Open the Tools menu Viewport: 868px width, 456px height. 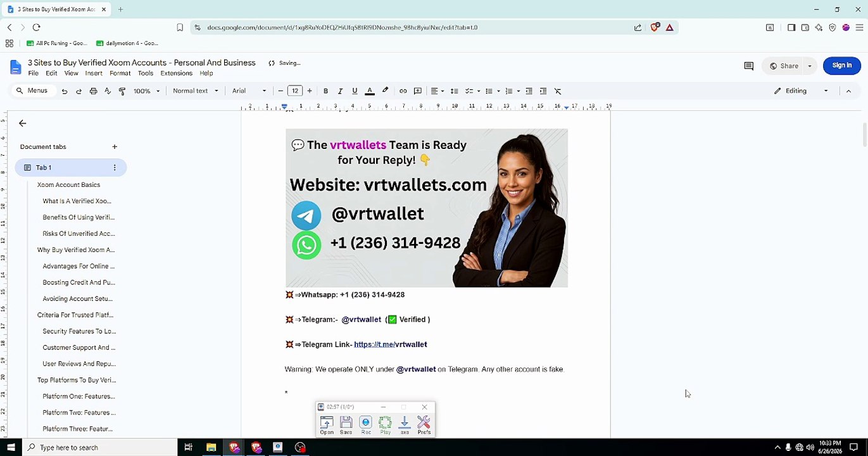146,73
